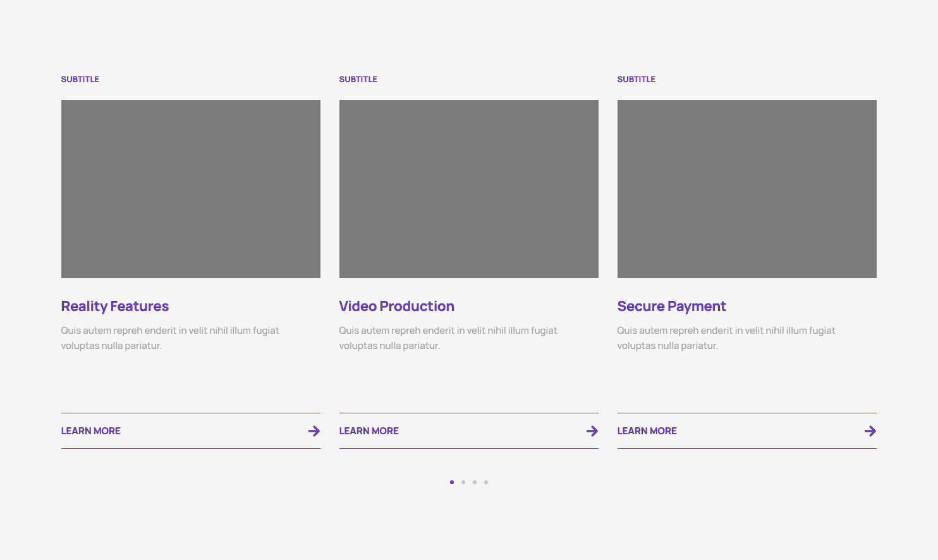Click the arrow icon in Reality Features card
The width and height of the screenshot is (938, 560).
(314, 431)
